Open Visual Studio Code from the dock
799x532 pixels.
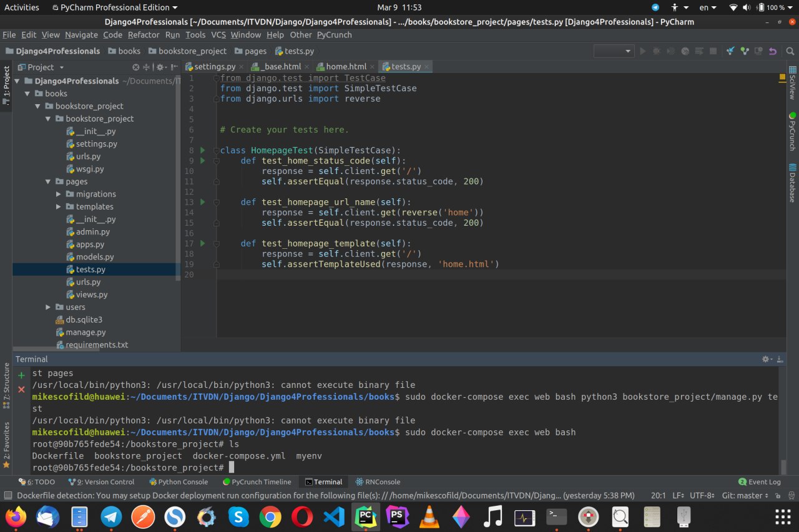click(334, 516)
